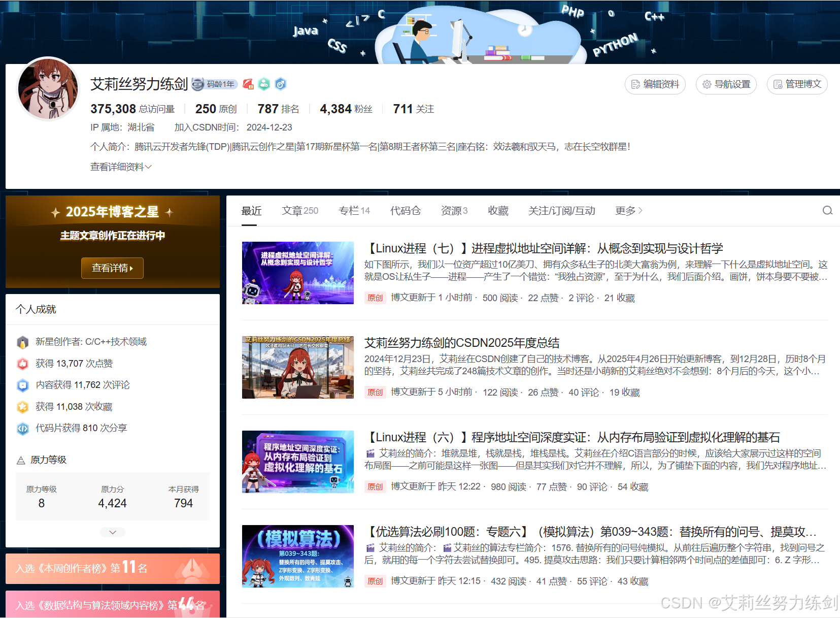840x618 pixels.
Task: Open thumbnail of 模拟算法 article
Action: click(298, 556)
